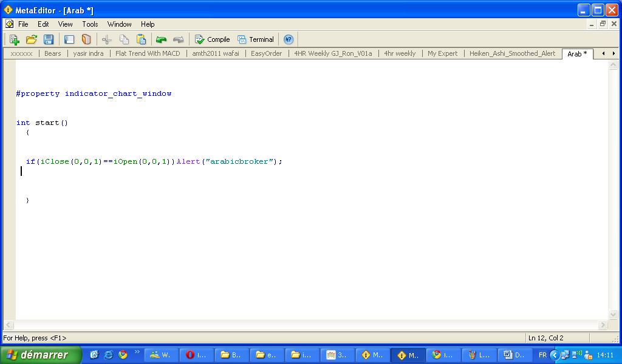Viewport: 622px width, 364px height.
Task: Open the File menu
Action: tap(23, 24)
